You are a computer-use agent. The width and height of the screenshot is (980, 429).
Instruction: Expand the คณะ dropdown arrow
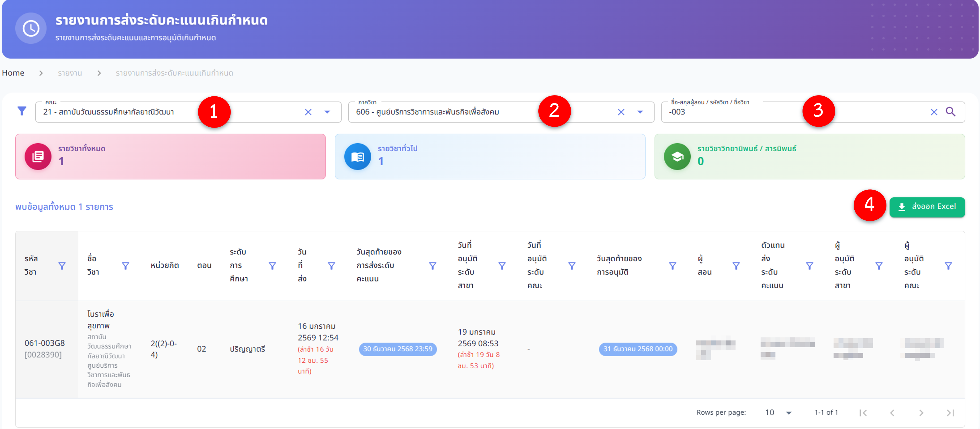pos(327,112)
